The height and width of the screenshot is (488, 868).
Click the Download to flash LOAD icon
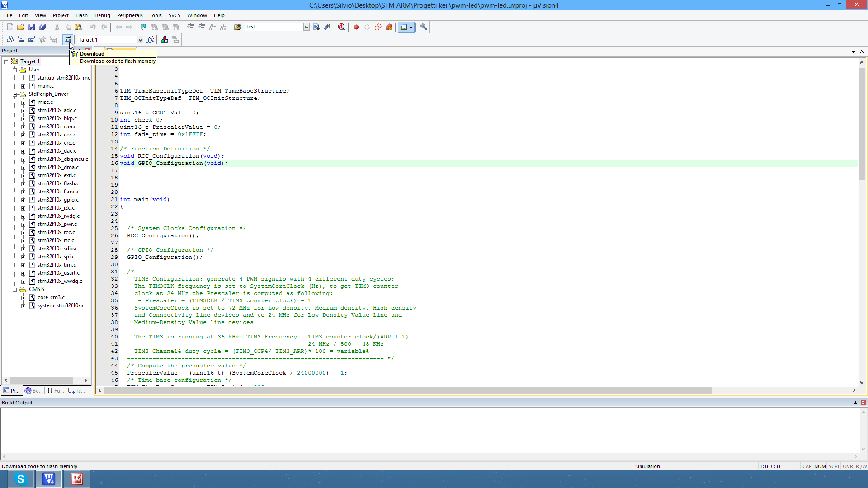[68, 40]
